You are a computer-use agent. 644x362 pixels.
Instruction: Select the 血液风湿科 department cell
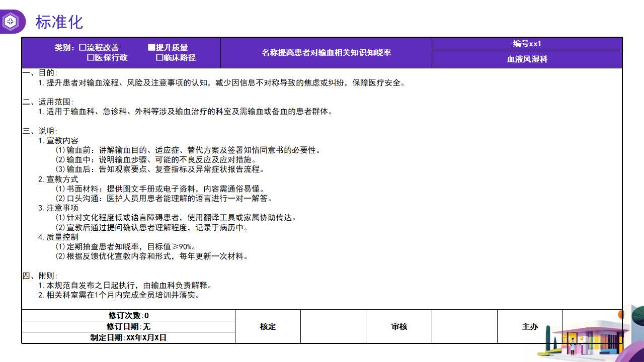527,59
